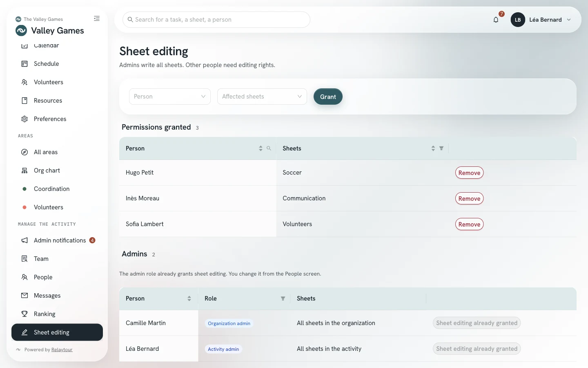Open the Org chart
This screenshot has width=588, height=368.
(x=57, y=171)
